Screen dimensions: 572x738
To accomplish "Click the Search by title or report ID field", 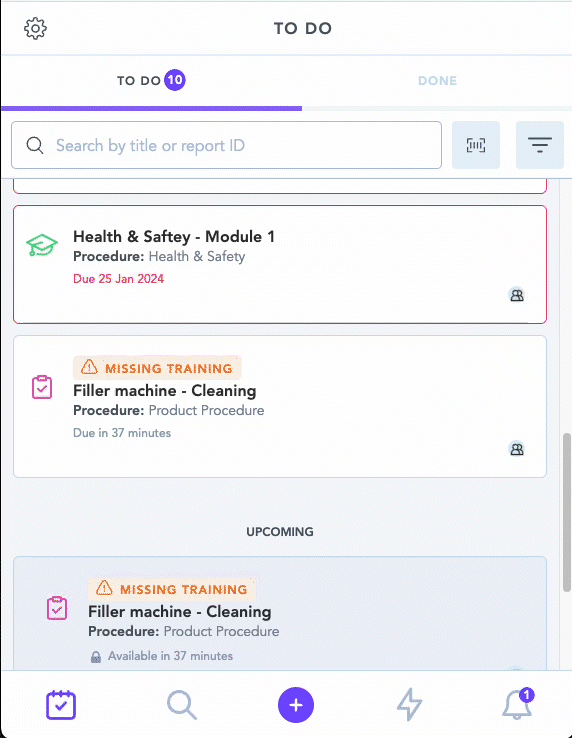I will (x=226, y=145).
